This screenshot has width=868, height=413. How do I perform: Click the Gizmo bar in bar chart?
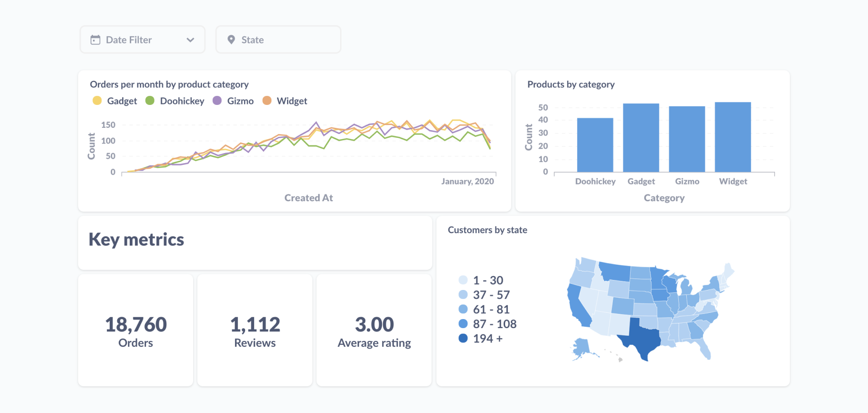[687, 139]
